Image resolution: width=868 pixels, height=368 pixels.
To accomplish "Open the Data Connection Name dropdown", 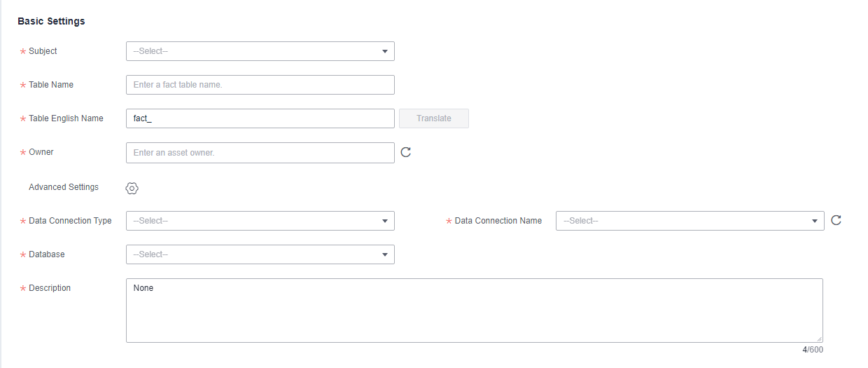I will (690, 221).
